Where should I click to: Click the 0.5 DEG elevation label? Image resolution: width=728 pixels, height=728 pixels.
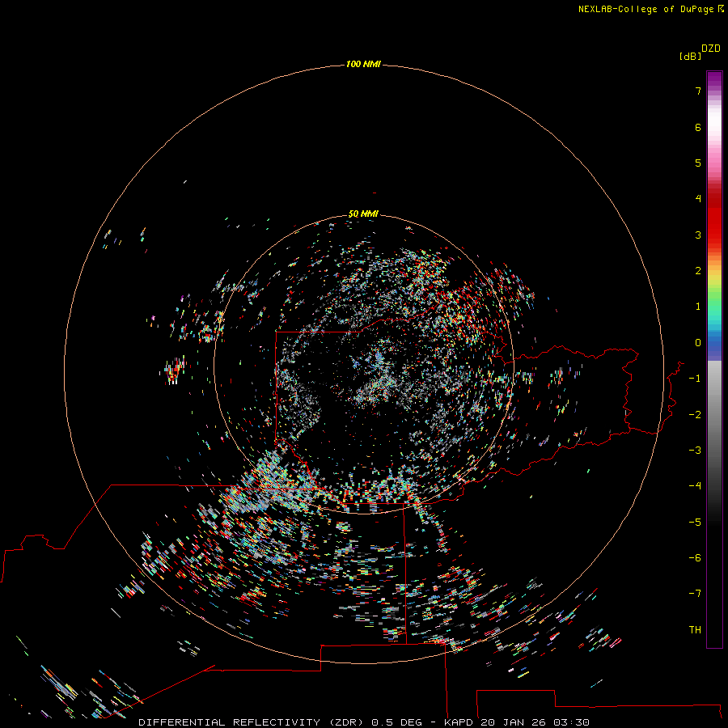[396, 722]
